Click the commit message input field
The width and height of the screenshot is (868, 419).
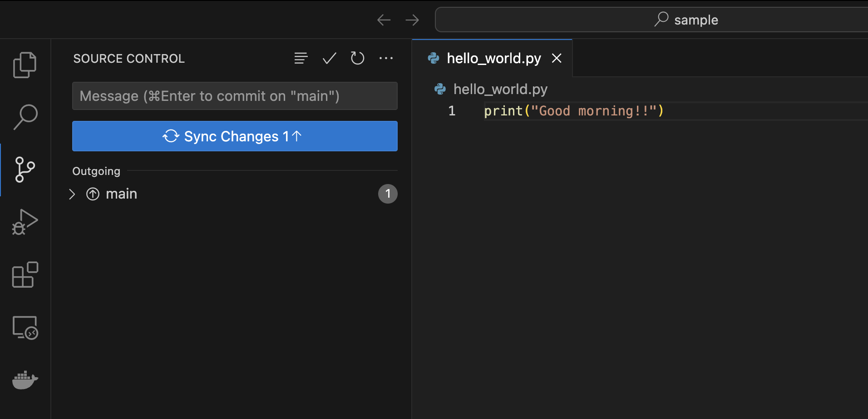[235, 96]
